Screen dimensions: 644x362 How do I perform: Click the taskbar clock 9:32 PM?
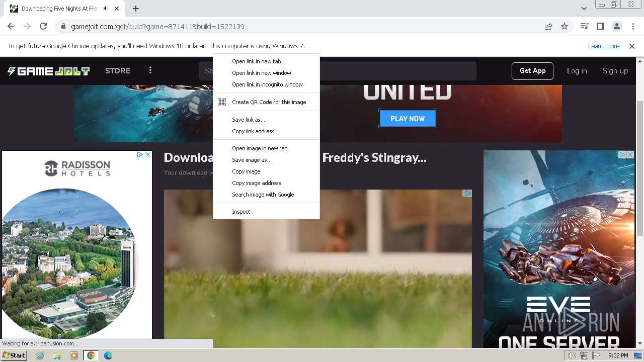(618, 355)
